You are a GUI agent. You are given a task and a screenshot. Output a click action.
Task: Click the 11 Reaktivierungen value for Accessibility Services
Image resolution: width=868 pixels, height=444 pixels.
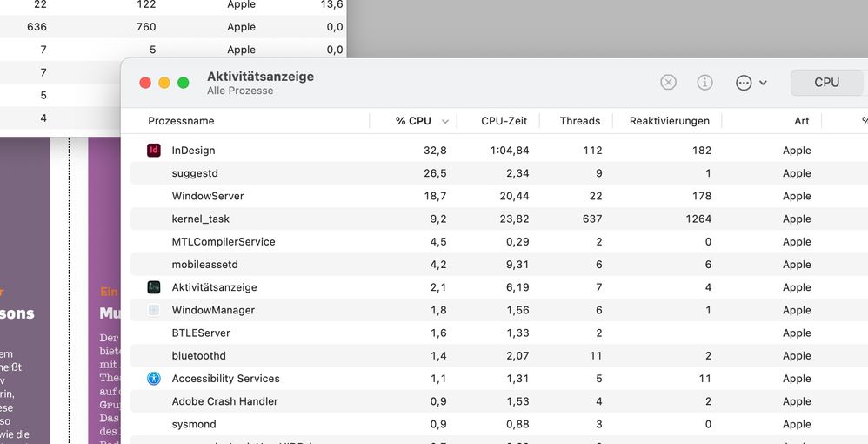pyautogui.click(x=704, y=379)
